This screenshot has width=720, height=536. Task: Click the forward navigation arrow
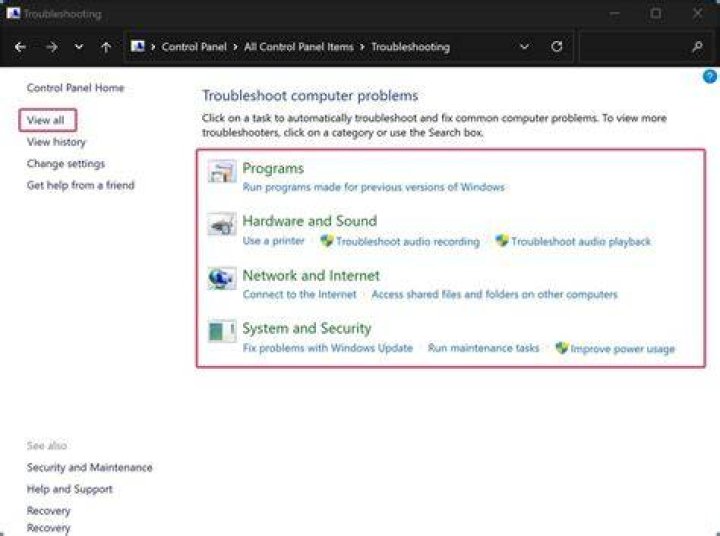(x=52, y=47)
